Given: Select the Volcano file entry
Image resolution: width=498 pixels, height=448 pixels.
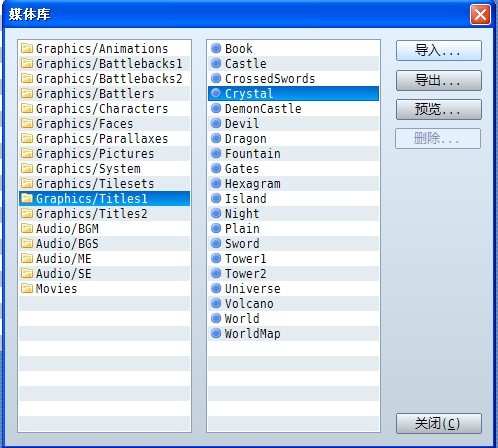Looking at the screenshot, I should tap(293, 303).
